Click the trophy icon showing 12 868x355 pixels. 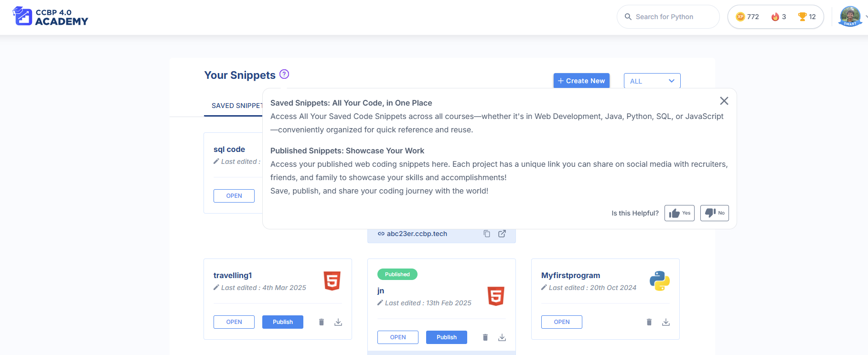coord(803,17)
